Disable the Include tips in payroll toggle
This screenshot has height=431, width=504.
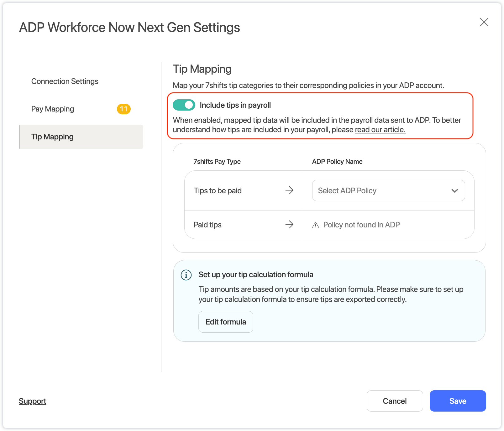tap(184, 105)
